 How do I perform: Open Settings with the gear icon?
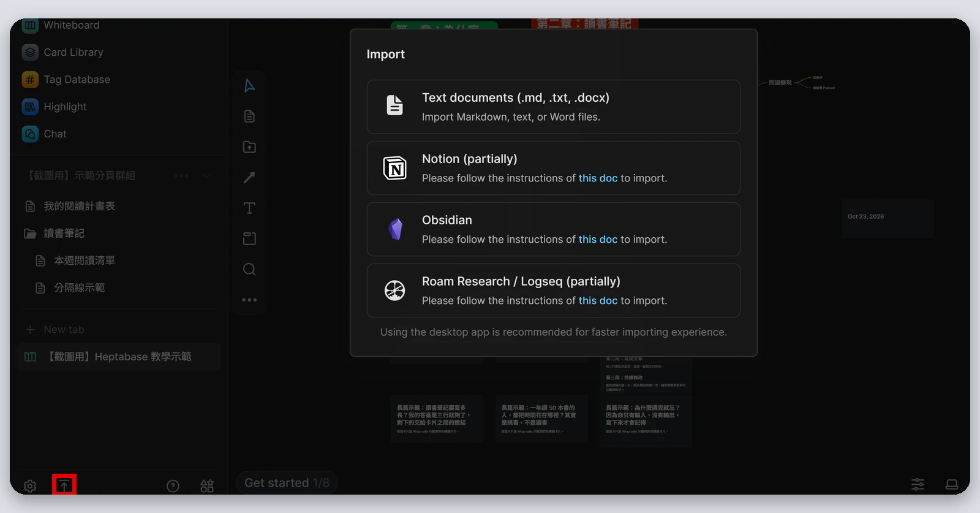pyautogui.click(x=30, y=486)
